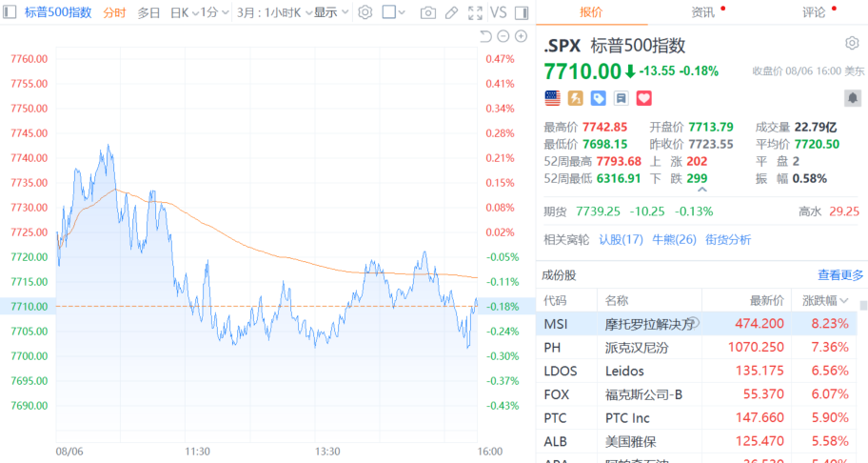Open the 显示 display dropdown
The width and height of the screenshot is (868, 463).
tap(331, 12)
